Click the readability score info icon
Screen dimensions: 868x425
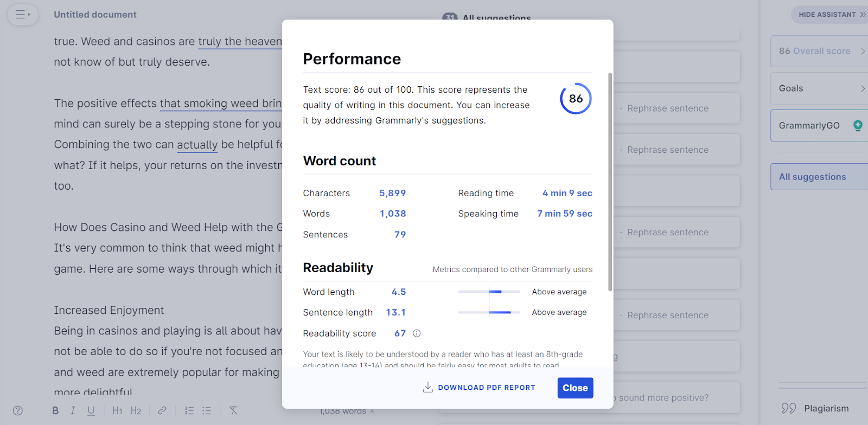point(417,333)
